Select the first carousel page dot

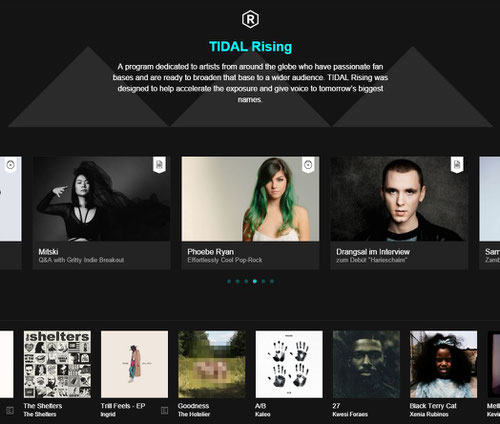[229, 281]
